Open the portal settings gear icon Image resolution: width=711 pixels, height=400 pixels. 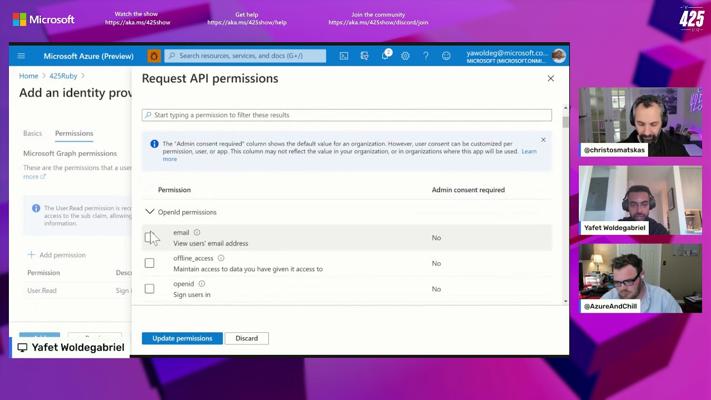click(405, 56)
